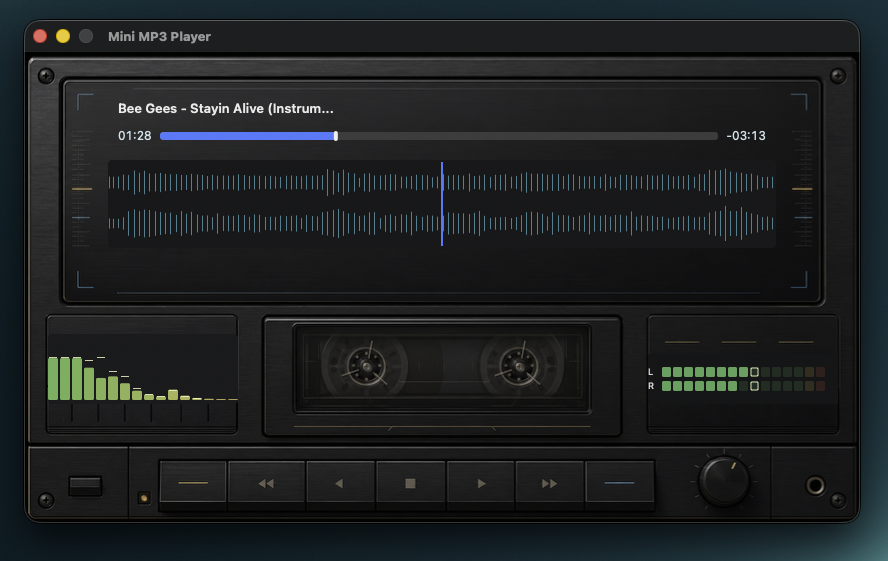Image resolution: width=888 pixels, height=561 pixels.
Task: Click the right cassette reel
Action: [x=519, y=367]
